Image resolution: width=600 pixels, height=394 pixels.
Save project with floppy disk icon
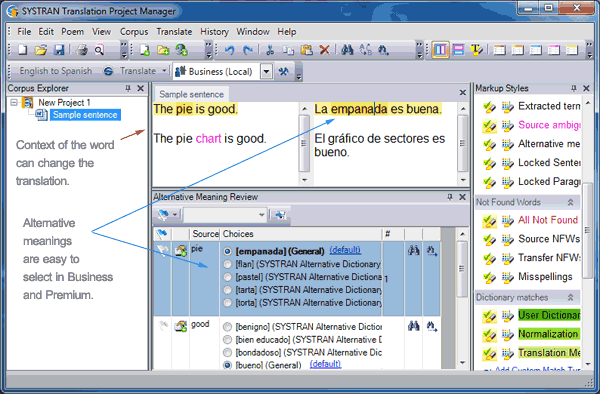point(59,50)
